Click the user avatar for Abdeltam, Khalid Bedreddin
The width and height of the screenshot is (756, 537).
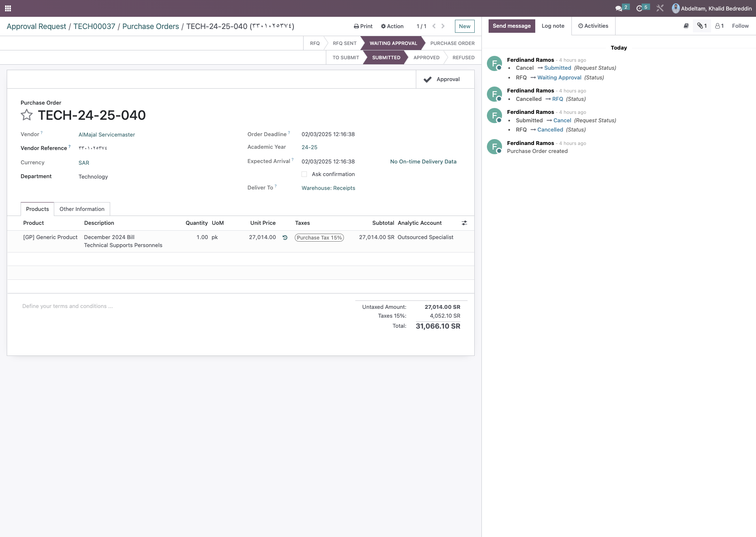click(676, 8)
